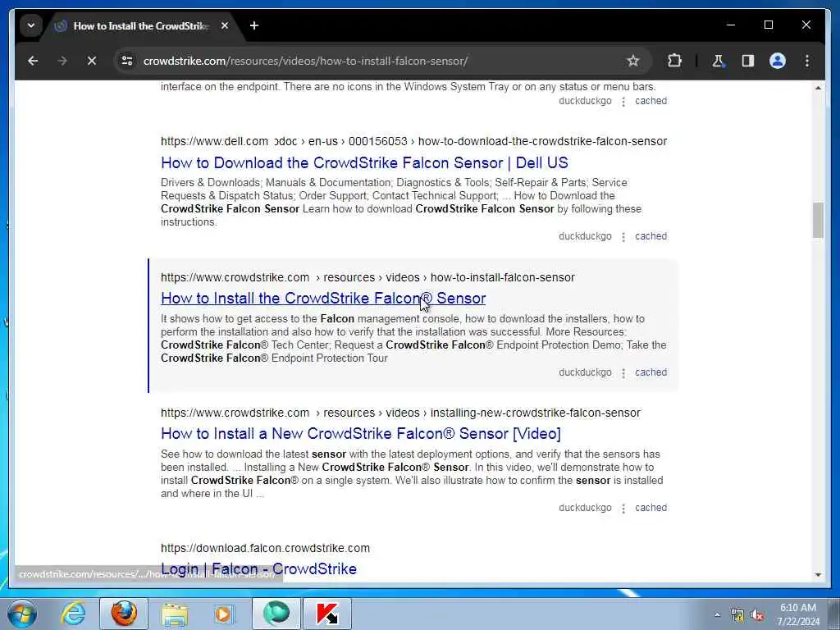Viewport: 840px width, 630px height.
Task: Switch to the teal globe browser taskbar icon
Action: (x=276, y=614)
